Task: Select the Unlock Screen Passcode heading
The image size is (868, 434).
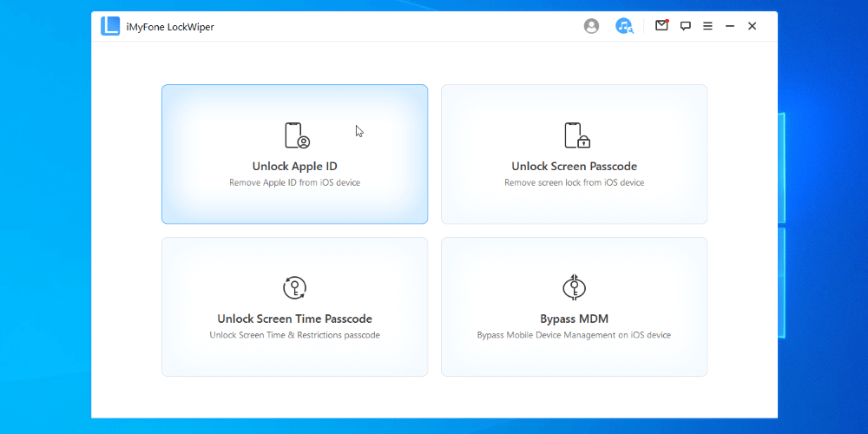Action: pos(574,166)
